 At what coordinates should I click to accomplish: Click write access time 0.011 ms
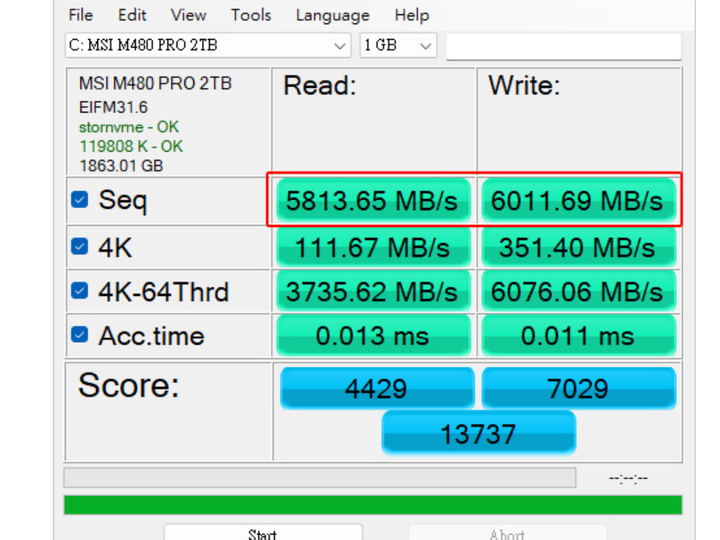tap(578, 336)
